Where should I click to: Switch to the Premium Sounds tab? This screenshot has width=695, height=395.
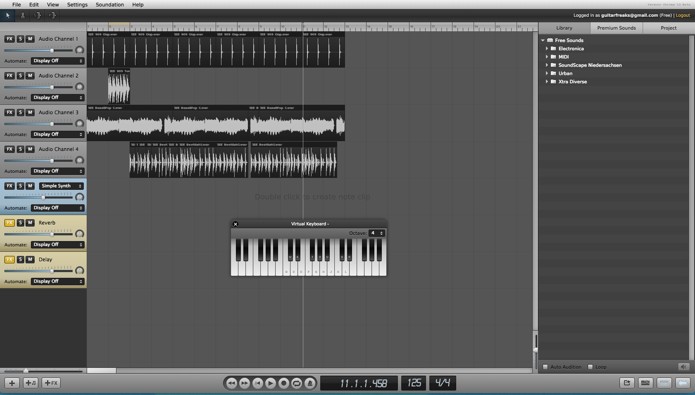coord(616,28)
